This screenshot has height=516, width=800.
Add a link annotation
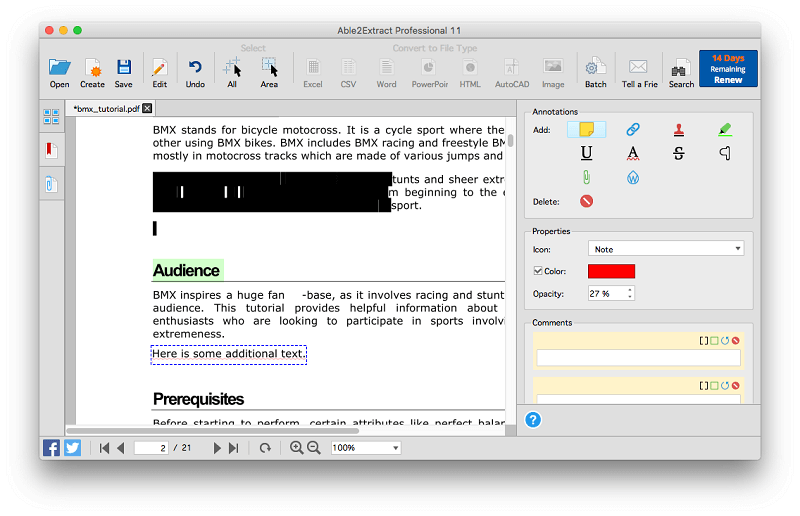coord(633,130)
